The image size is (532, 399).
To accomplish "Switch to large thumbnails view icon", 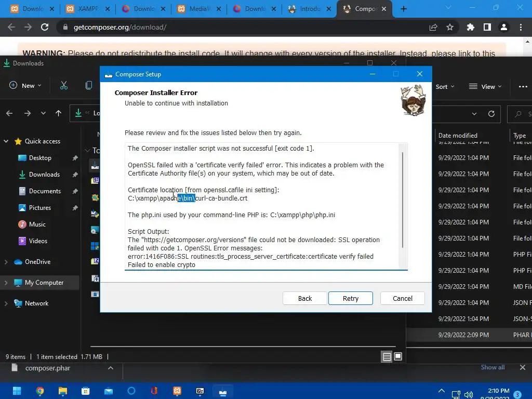I will click(398, 356).
